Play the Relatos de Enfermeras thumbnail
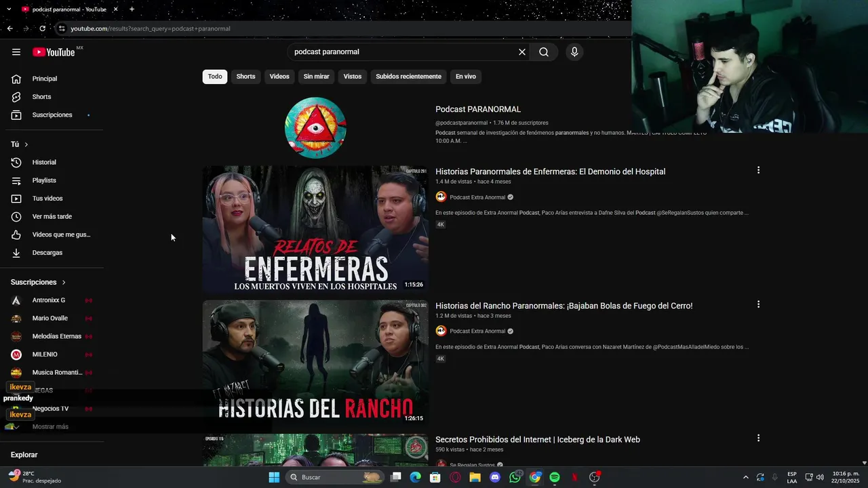Viewport: 868px width, 488px height. click(x=315, y=229)
